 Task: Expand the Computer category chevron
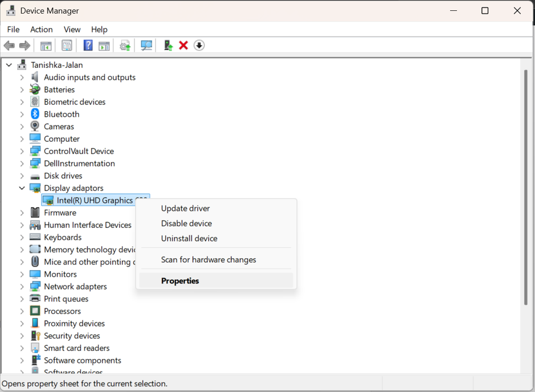[22, 139]
